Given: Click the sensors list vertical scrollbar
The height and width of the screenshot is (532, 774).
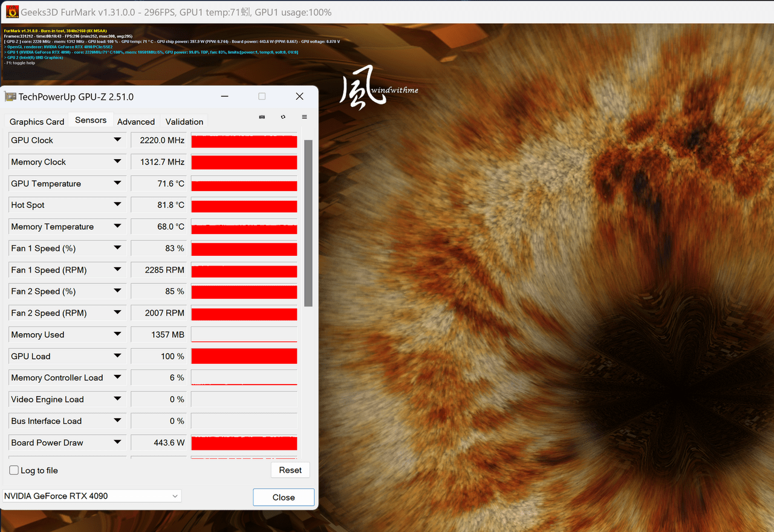Looking at the screenshot, I should point(308,224).
